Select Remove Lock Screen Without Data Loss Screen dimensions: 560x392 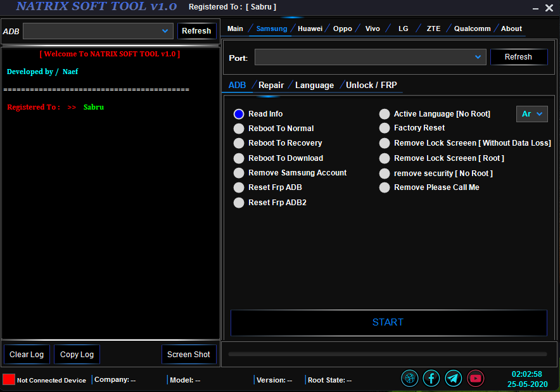385,143
